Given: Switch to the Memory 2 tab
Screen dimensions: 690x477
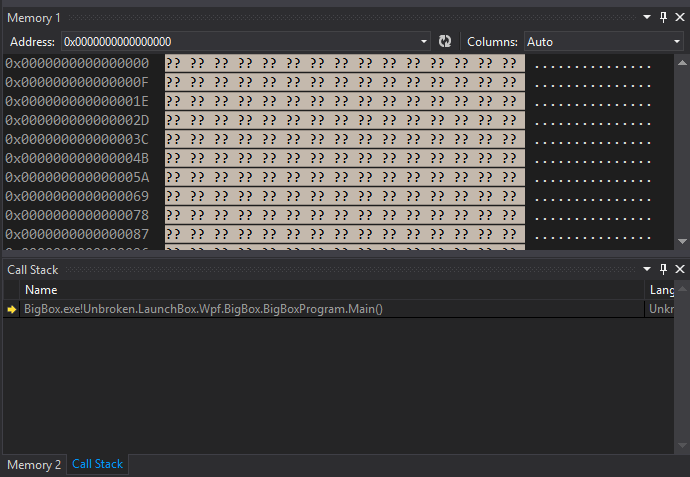Looking at the screenshot, I should [34, 465].
